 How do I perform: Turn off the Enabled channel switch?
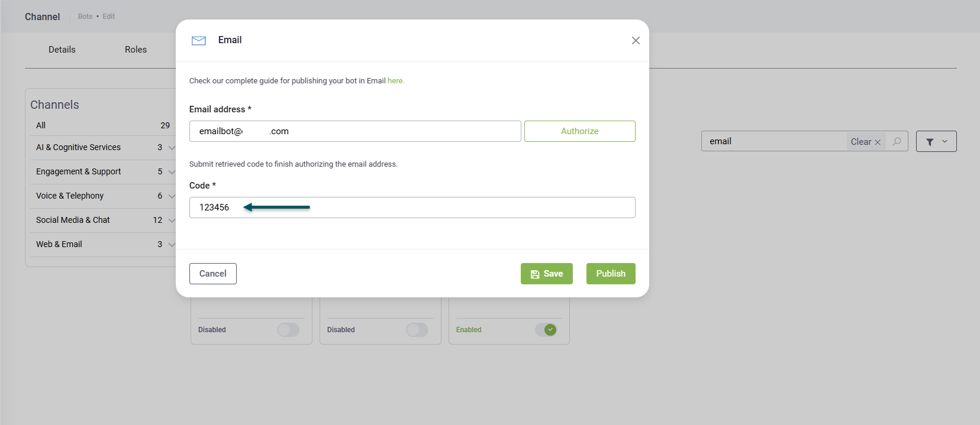(x=546, y=330)
